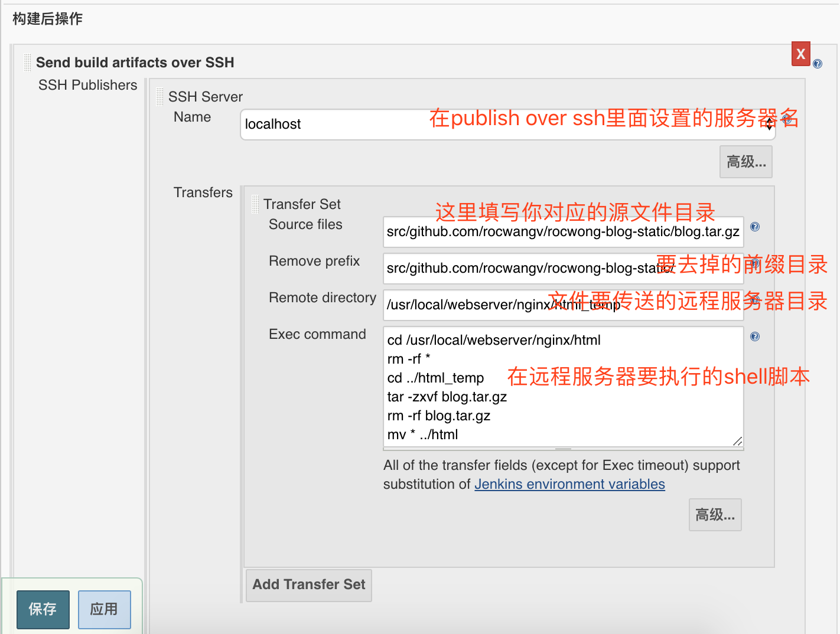
Task: Grab the Transfer Set drag handle
Action: (255, 204)
